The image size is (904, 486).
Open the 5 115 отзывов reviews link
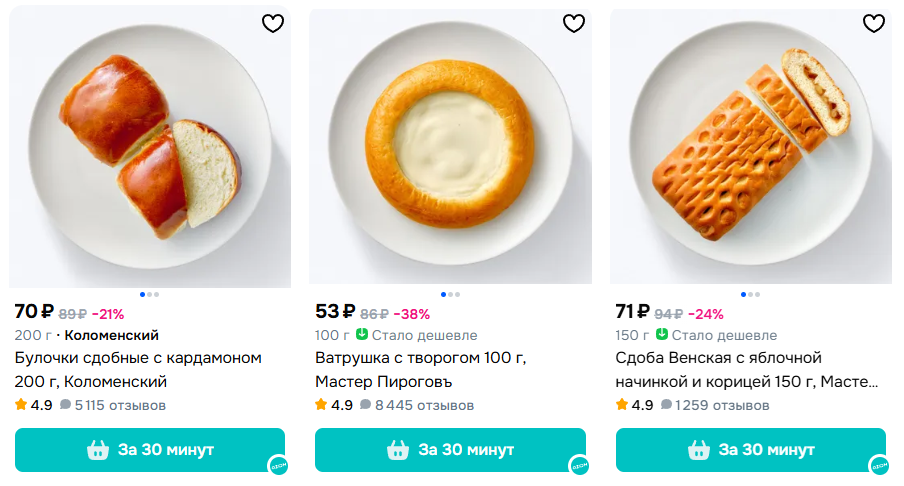coord(113,405)
